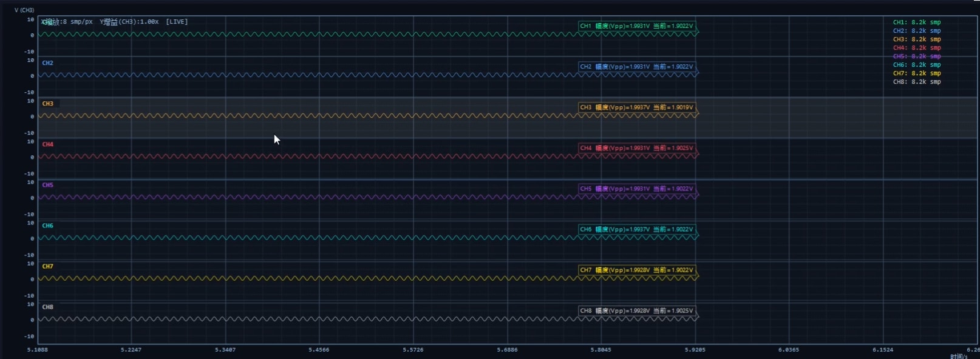Viewport: 980px width, 359px height.
Task: Click the CH5 Vpp measurement tag
Action: coord(636,189)
